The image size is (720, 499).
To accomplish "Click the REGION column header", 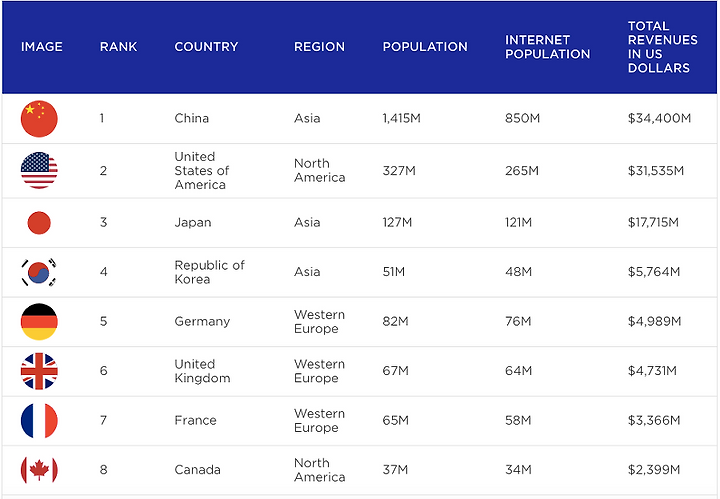I will (319, 47).
